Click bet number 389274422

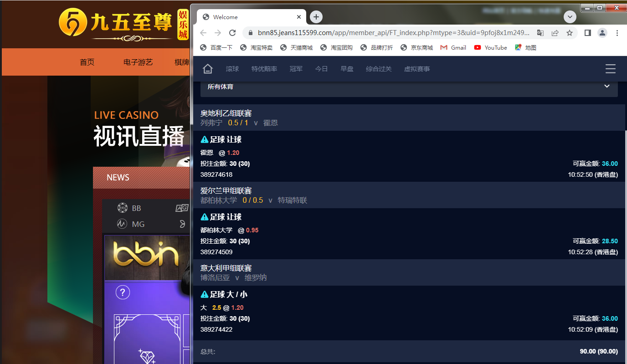coord(216,329)
